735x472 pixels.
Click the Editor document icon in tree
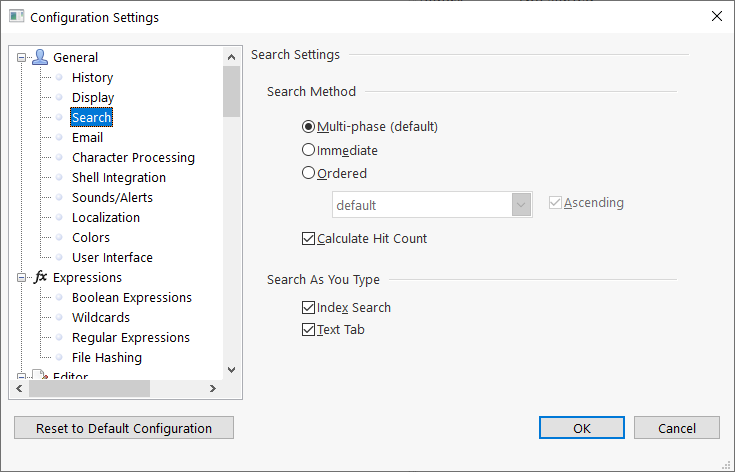point(40,375)
